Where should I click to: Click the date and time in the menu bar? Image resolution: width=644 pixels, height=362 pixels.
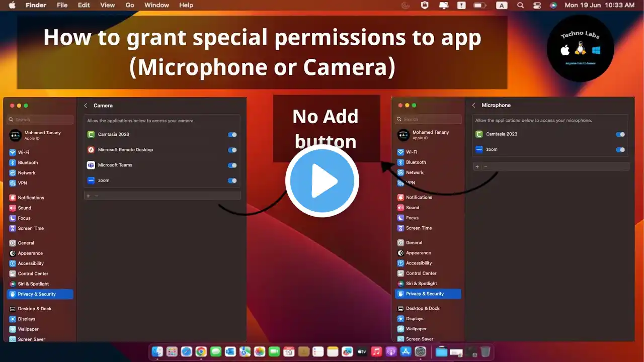point(599,5)
